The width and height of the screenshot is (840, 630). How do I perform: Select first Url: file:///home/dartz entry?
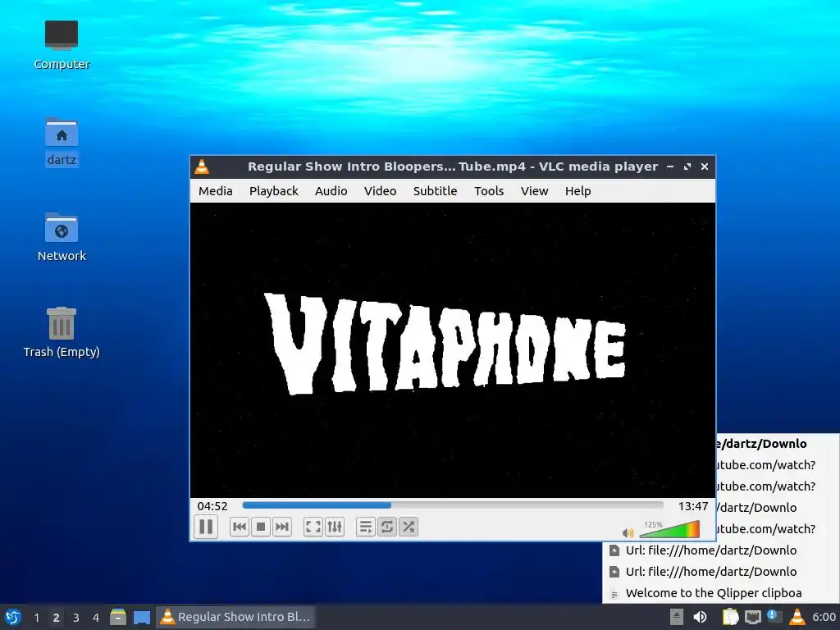(x=721, y=550)
